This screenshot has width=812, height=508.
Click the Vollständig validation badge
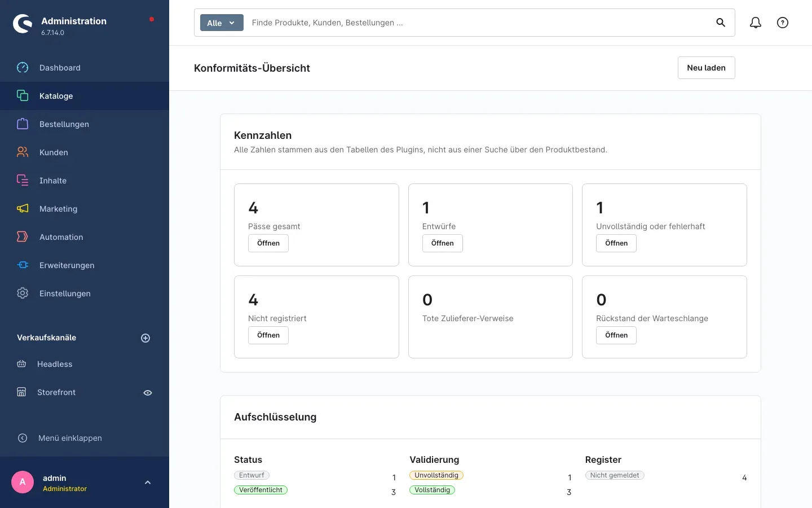(x=432, y=490)
